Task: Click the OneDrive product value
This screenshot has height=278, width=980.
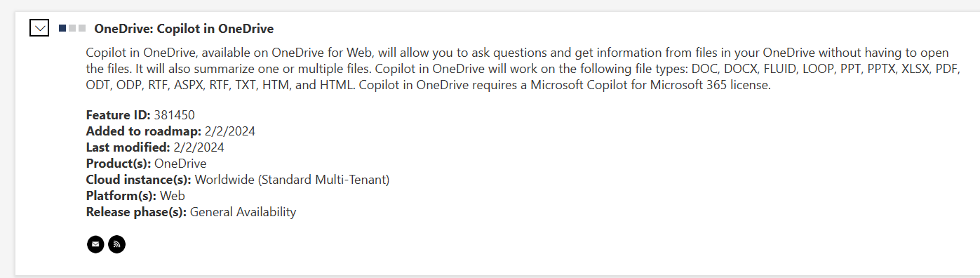Action: pyautogui.click(x=180, y=164)
